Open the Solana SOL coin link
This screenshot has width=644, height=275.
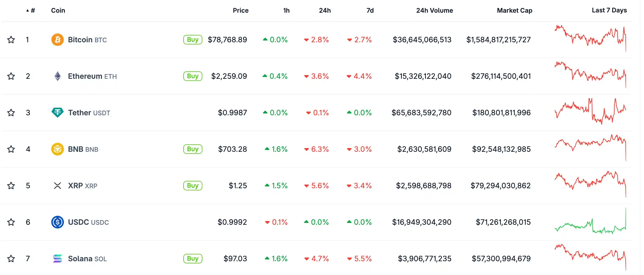click(x=87, y=259)
